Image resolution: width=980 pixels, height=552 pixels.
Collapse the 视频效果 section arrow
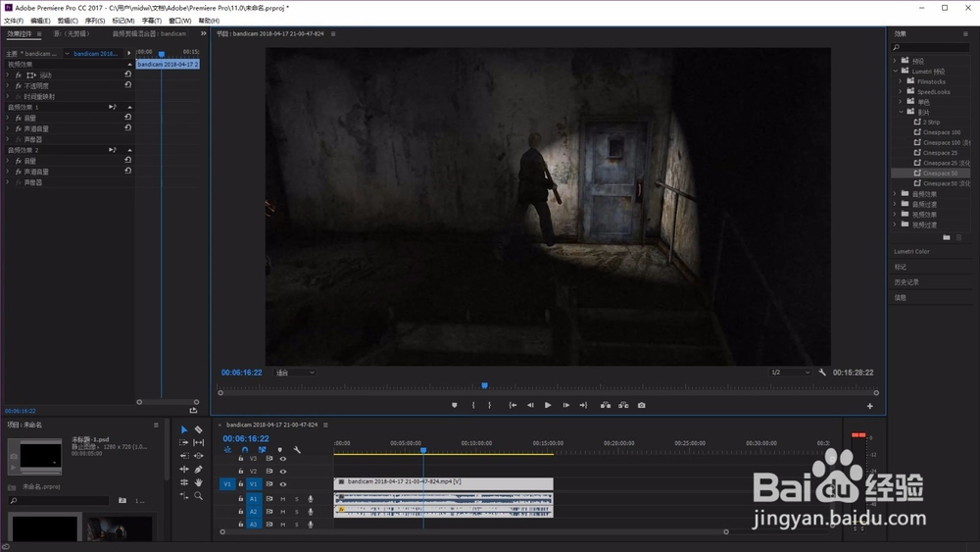[130, 64]
